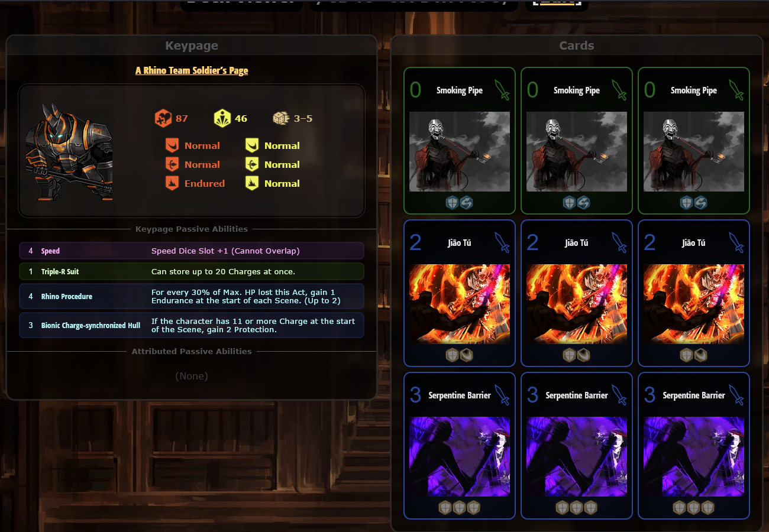Select the Triple-R Suit passive row
Image resolution: width=769 pixels, height=532 pixels.
coord(192,271)
